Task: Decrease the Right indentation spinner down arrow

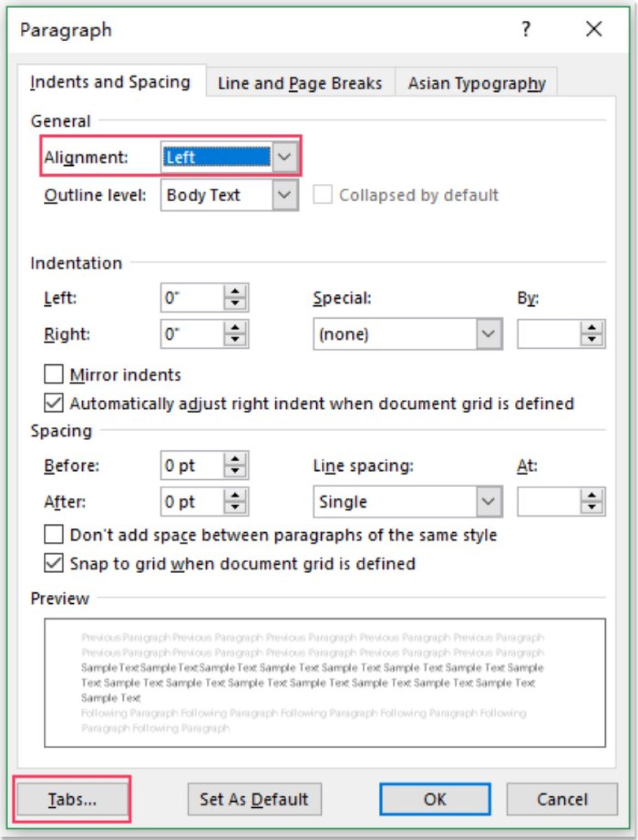Action: [x=235, y=340]
